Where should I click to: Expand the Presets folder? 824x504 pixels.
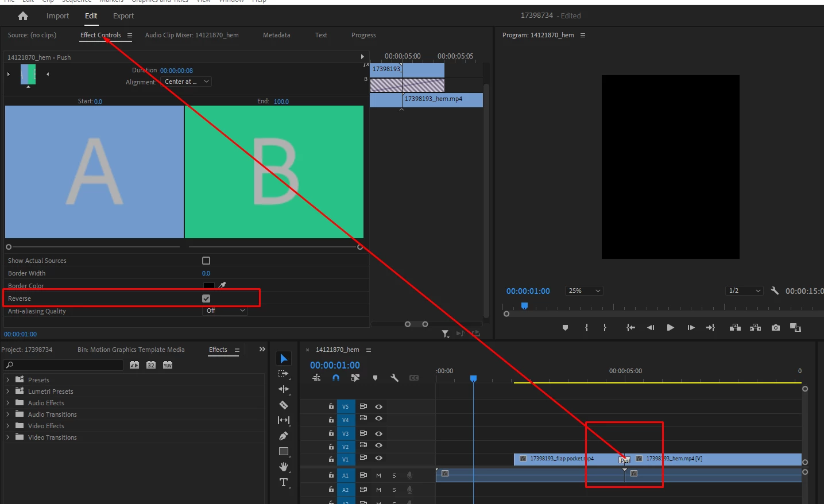click(7, 380)
